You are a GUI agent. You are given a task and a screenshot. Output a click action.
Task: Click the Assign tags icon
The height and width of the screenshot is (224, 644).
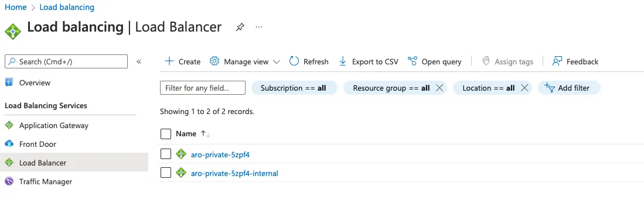point(486,61)
